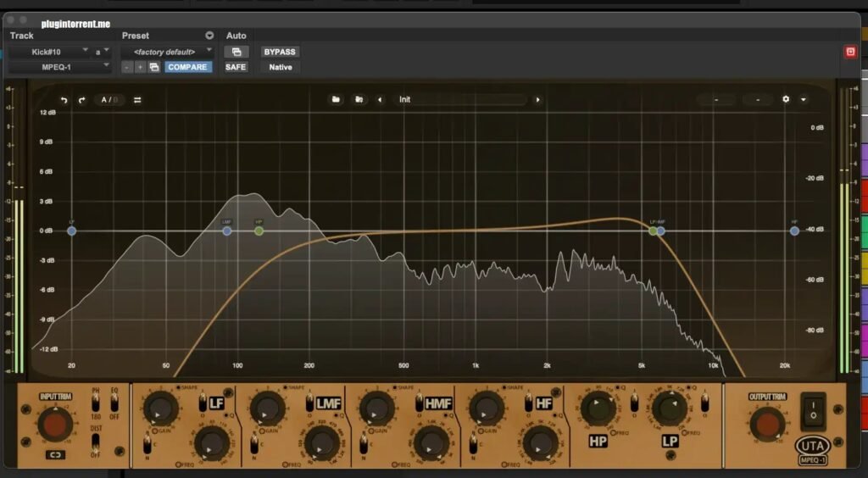
Task: Open the factory default preset dropdown
Action: click(167, 52)
